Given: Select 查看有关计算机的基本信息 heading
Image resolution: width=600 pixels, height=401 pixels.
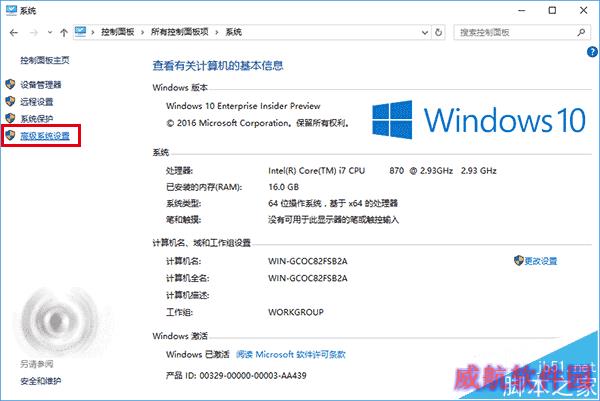Looking at the screenshot, I should pos(218,65).
